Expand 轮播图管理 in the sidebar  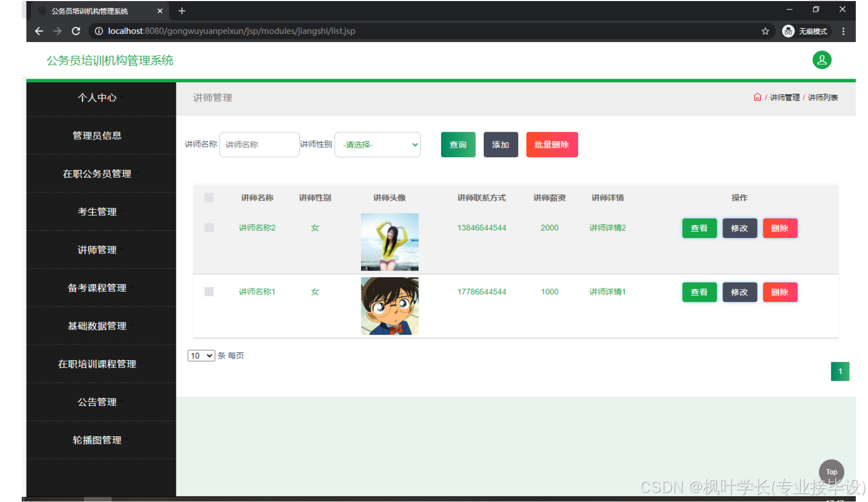click(x=101, y=440)
